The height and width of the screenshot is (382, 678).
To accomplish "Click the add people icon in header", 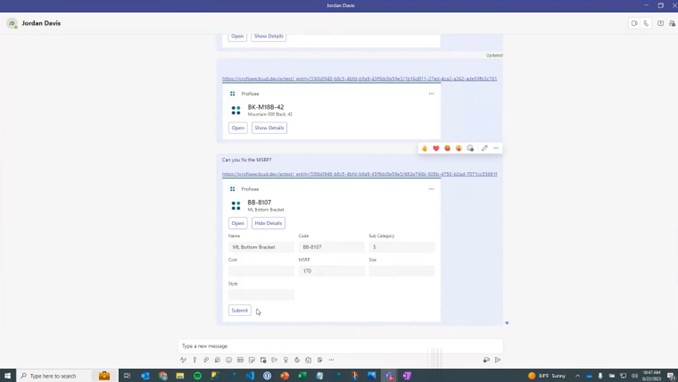I will [672, 23].
